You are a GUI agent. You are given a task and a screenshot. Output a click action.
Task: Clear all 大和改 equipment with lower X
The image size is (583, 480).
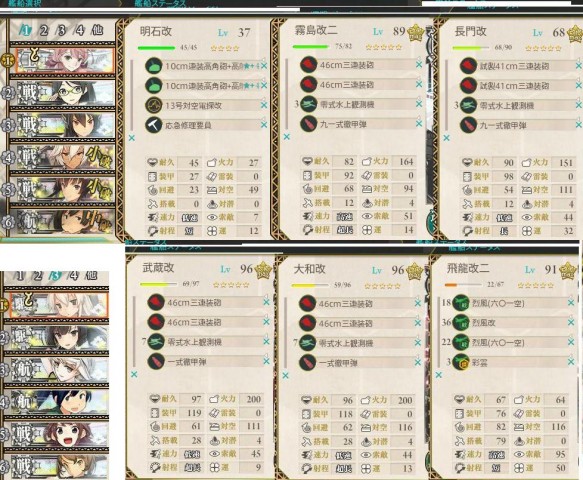[x=285, y=376]
